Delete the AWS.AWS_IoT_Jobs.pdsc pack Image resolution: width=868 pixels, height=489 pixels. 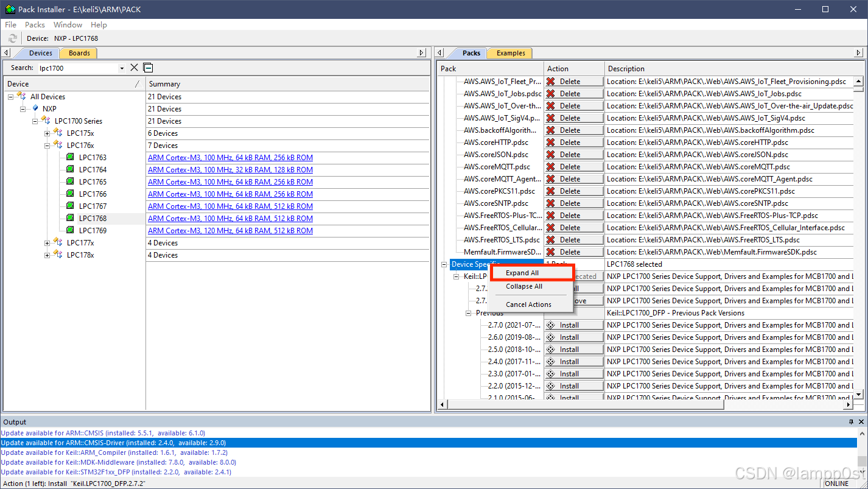tap(574, 94)
